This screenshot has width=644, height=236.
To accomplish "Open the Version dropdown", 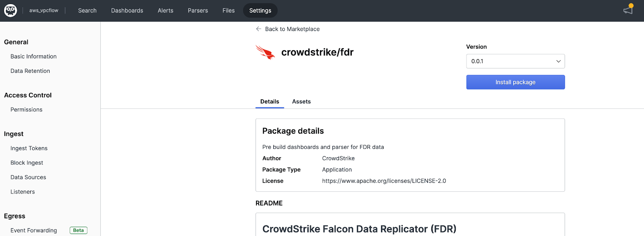I will tap(516, 61).
